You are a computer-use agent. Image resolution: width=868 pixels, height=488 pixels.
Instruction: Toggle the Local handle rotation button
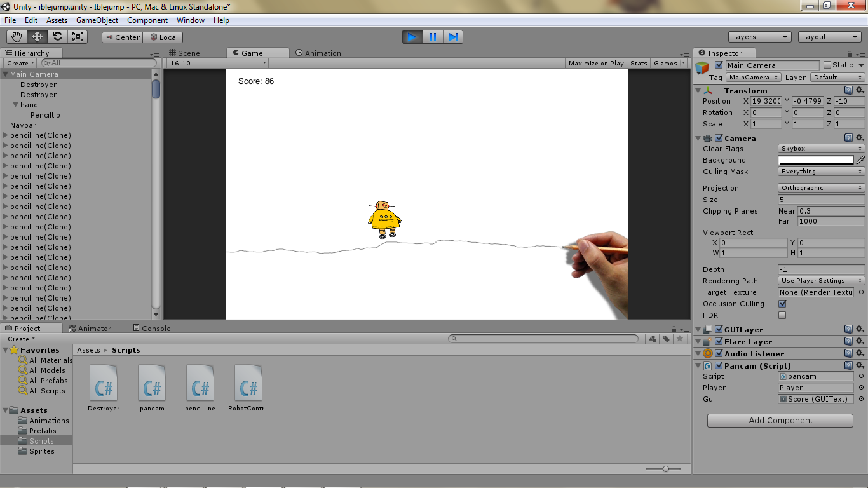[163, 37]
